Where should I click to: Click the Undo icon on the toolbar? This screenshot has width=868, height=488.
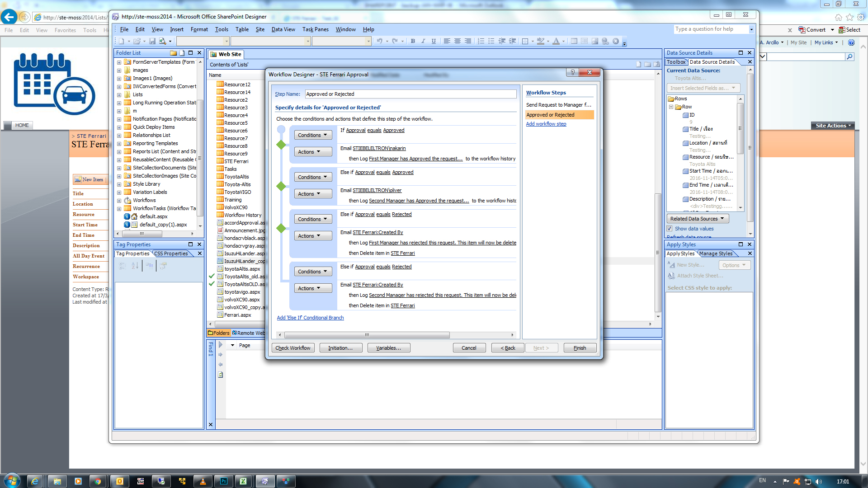point(380,41)
